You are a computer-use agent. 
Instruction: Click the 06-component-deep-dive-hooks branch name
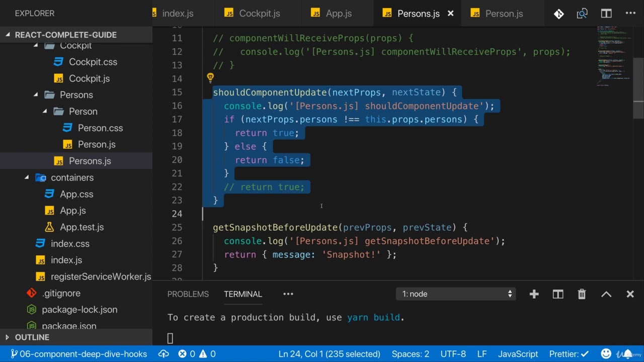point(84,354)
